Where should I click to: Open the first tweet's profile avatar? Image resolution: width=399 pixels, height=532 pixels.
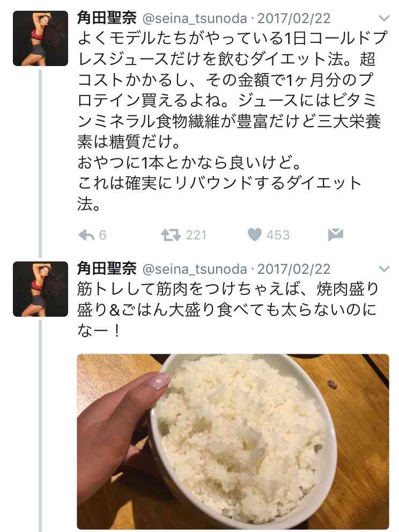coord(40,38)
